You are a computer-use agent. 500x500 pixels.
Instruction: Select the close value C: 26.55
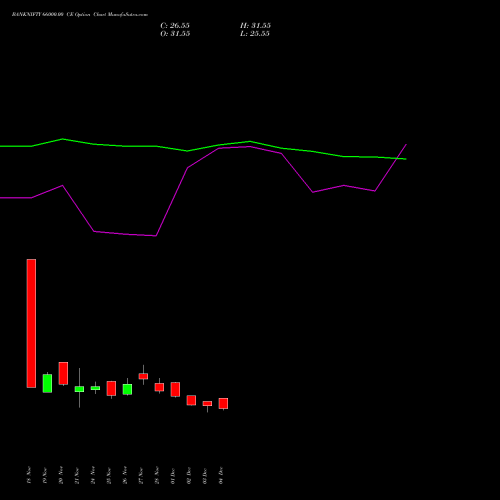click(175, 26)
